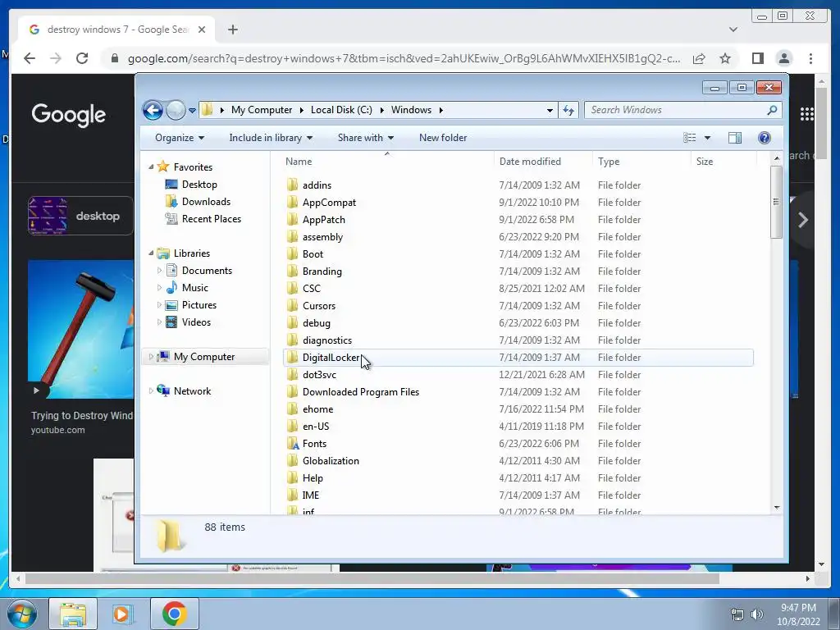This screenshot has width=840, height=630.
Task: Click the diagnostics folder name
Action: pos(326,340)
